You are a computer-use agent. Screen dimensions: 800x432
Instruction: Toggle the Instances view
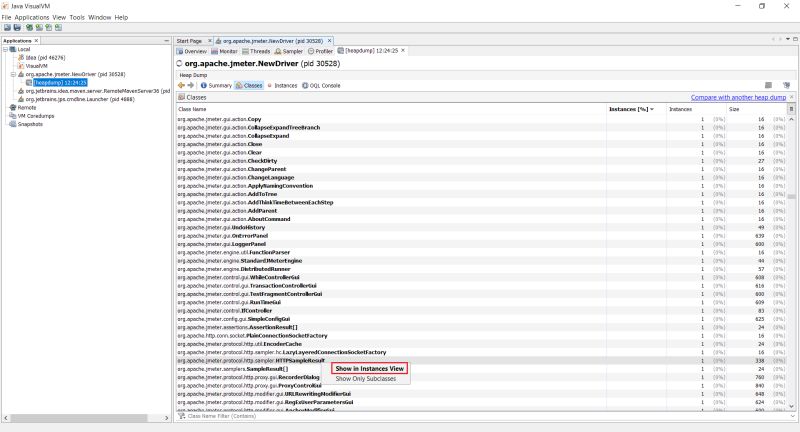[x=282, y=85]
